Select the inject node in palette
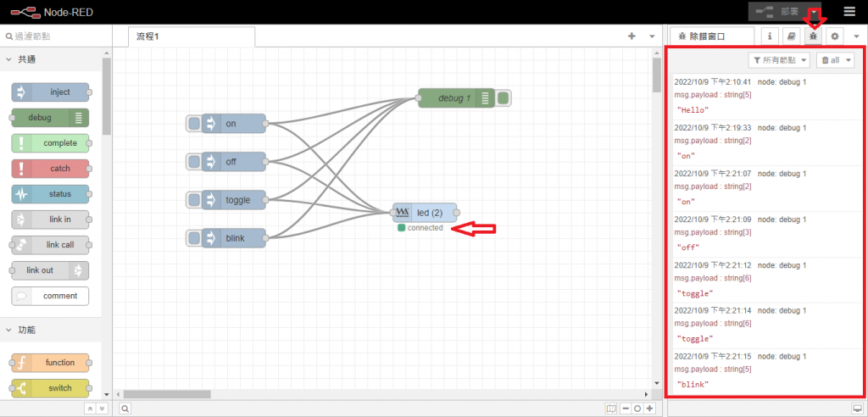Viewport: 868px width, 417px height. click(x=50, y=92)
